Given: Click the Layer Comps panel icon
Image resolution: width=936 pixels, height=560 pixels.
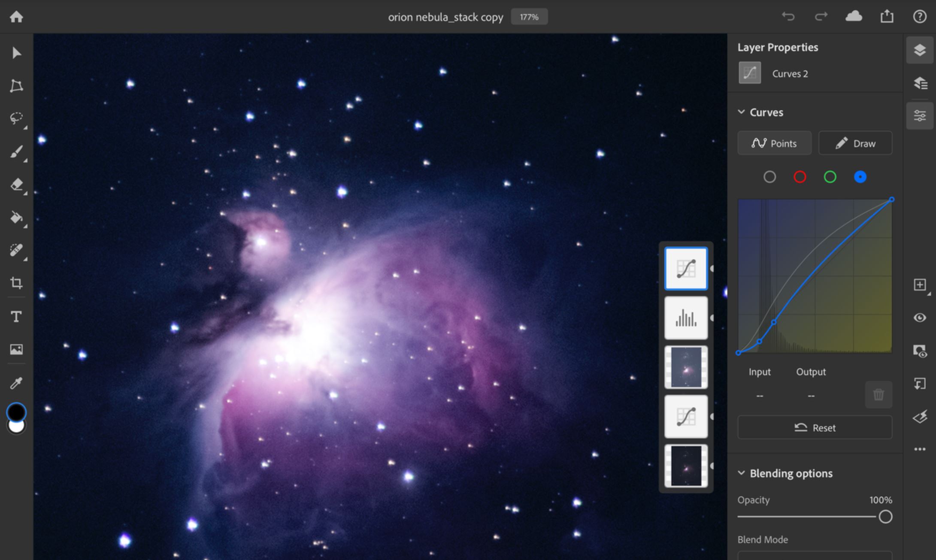Looking at the screenshot, I should 921,83.
